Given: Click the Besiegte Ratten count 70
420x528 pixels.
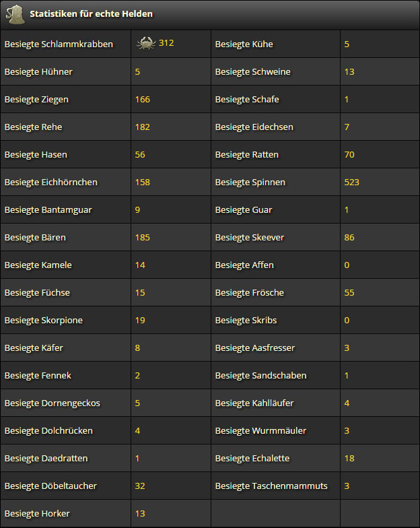Looking at the screenshot, I should (349, 155).
